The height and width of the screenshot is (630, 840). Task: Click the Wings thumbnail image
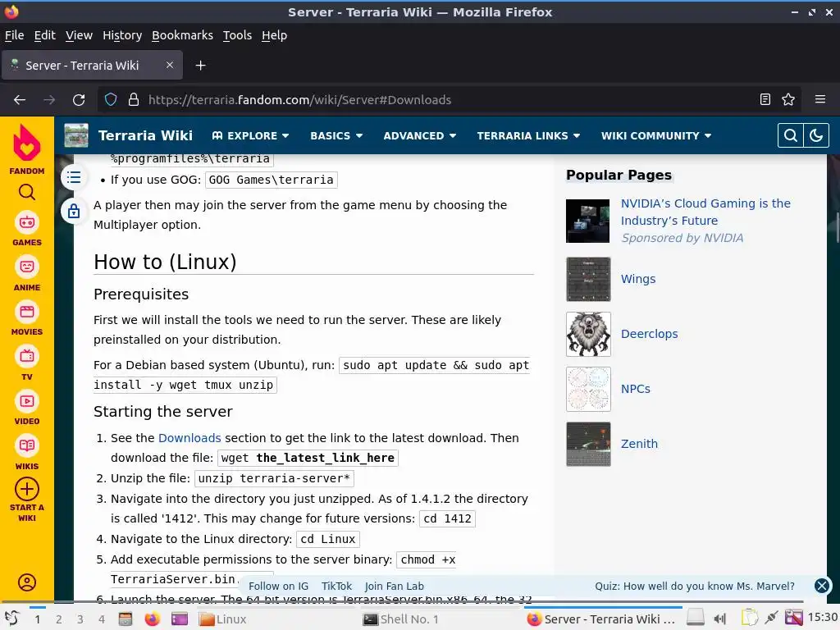click(588, 279)
